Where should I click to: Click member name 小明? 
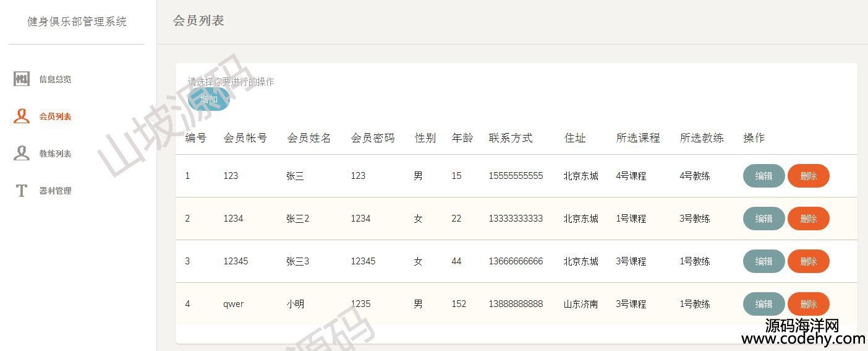296,304
